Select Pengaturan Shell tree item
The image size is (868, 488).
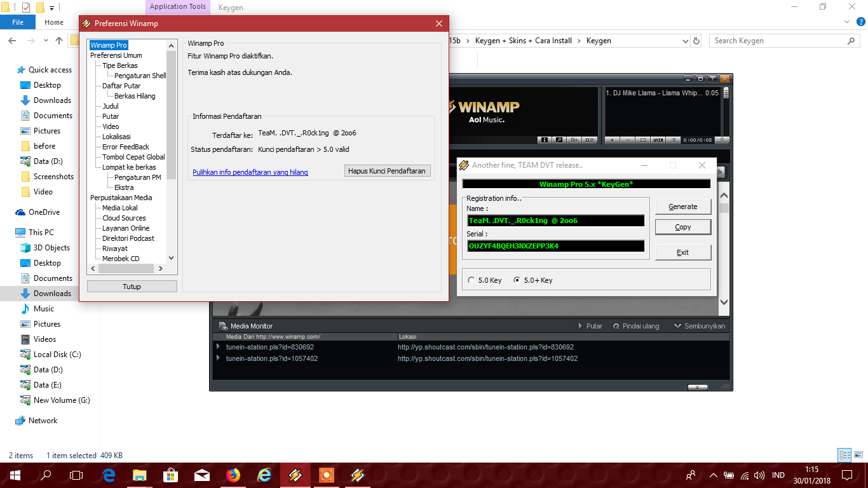140,76
